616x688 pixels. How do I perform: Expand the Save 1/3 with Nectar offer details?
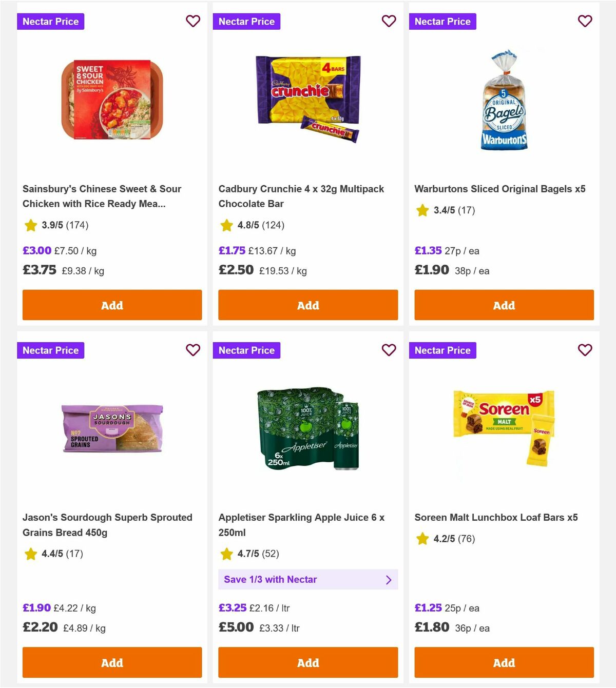[x=308, y=579]
